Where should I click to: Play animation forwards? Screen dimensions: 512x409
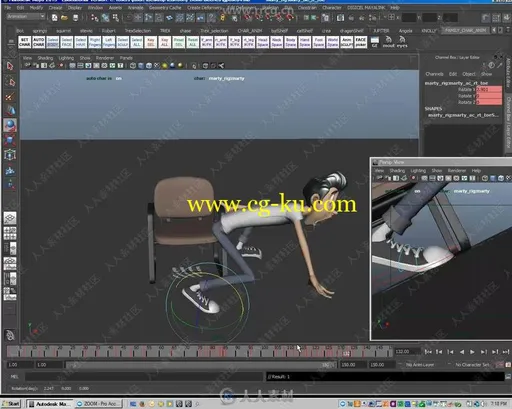[472, 352]
